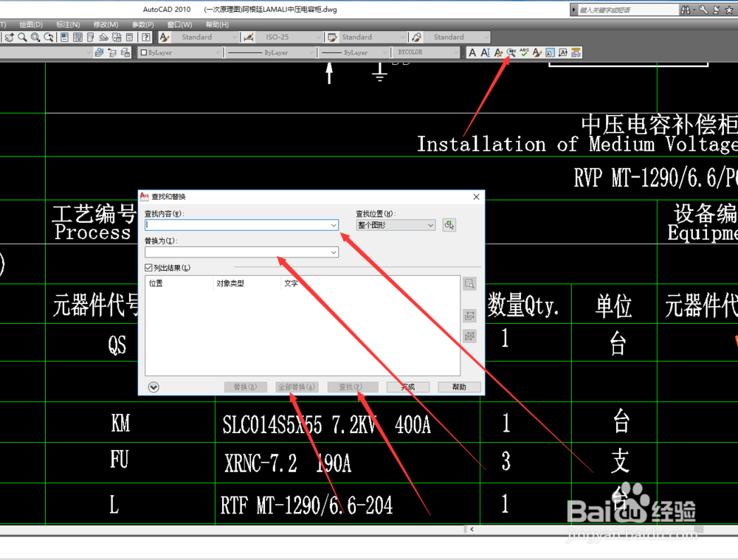The height and width of the screenshot is (560, 738).
Task: Click the Make Object's Layer Current icon
Action: coord(99,52)
